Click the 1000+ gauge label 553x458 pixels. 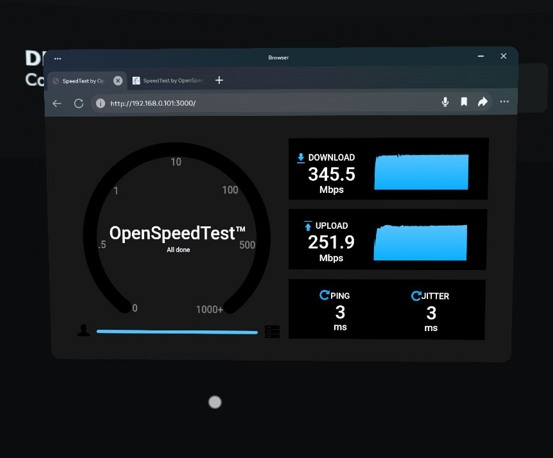209,310
